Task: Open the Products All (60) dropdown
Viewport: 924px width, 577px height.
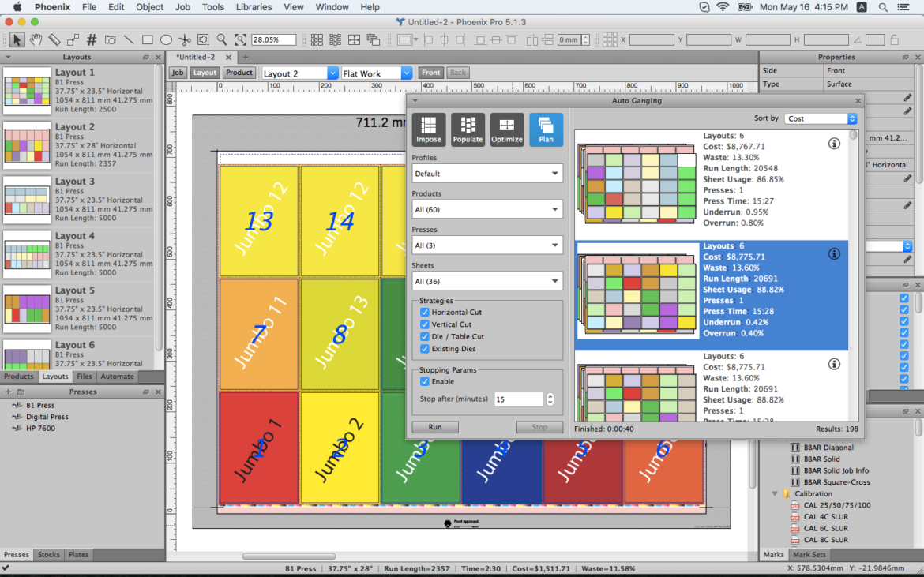Action: [487, 210]
